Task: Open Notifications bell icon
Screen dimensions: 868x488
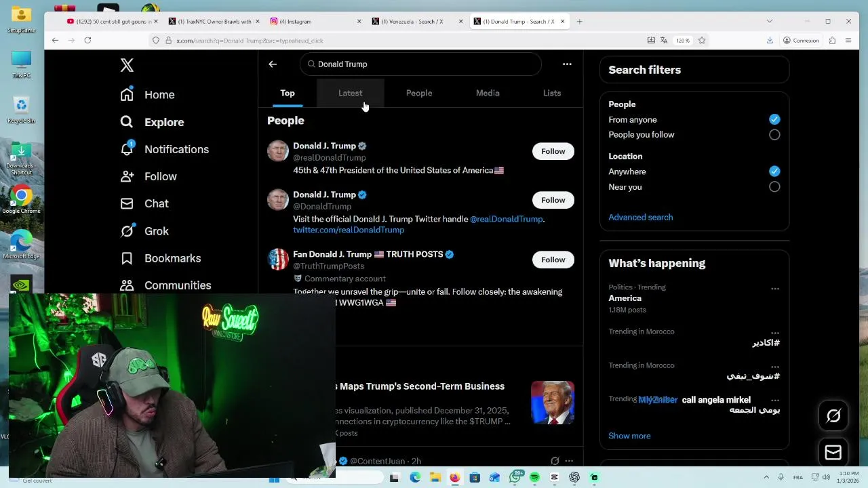Action: click(127, 149)
